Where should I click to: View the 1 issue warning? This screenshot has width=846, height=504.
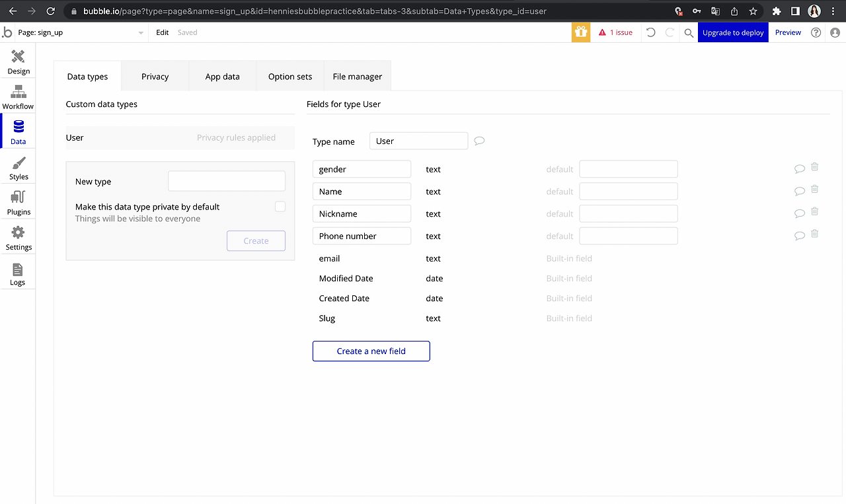(x=615, y=32)
